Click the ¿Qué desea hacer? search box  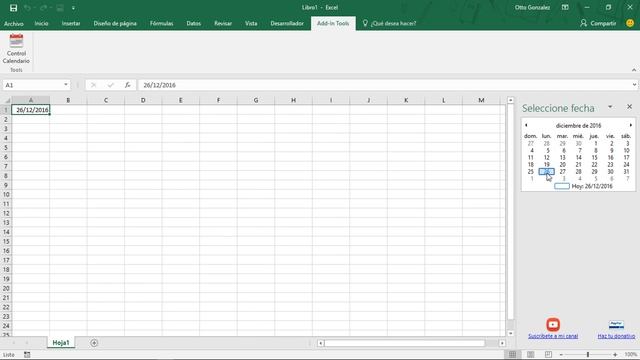coord(390,24)
